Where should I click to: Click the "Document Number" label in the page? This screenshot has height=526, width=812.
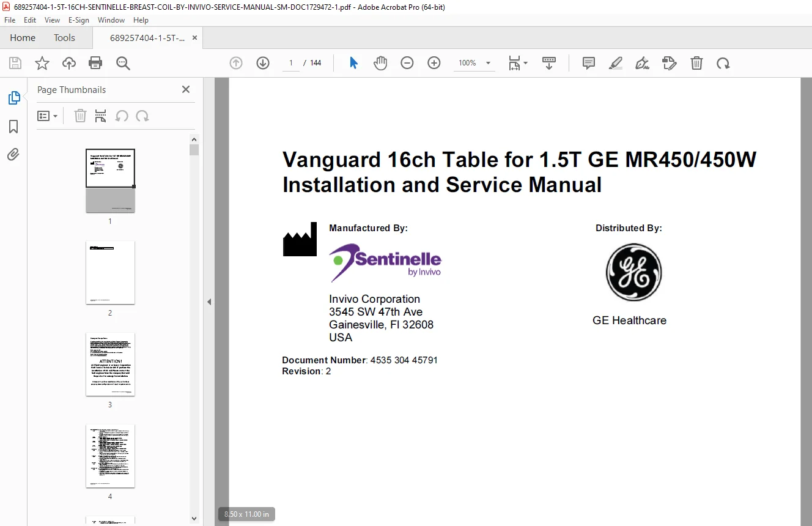coord(323,360)
